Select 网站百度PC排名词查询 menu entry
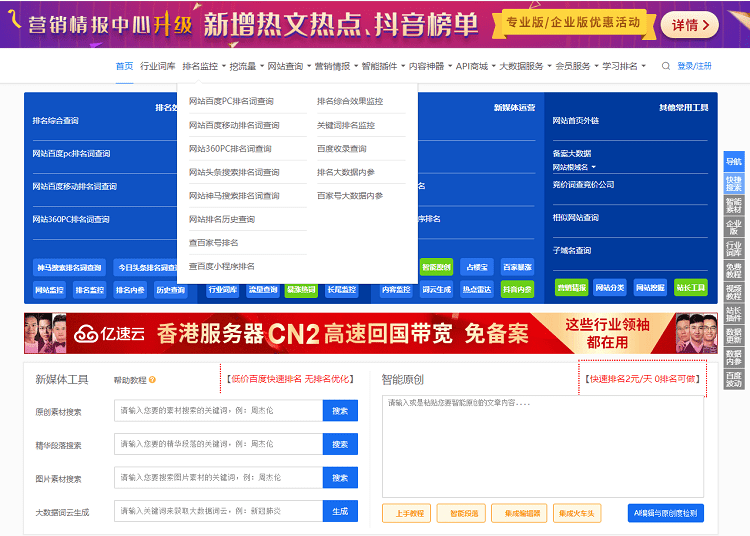Image resolution: width=750 pixels, height=536 pixels. [231, 101]
